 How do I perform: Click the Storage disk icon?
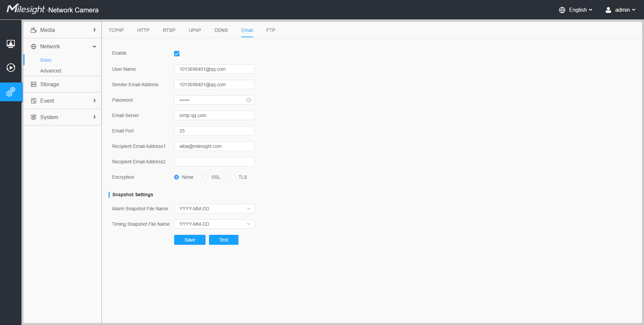[x=34, y=85]
